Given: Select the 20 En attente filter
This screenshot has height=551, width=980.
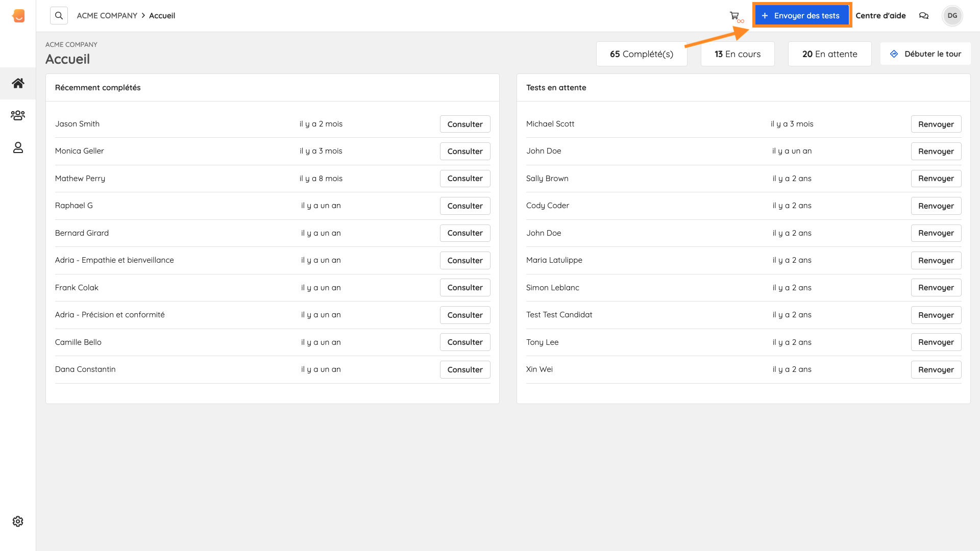Looking at the screenshot, I should (x=829, y=54).
